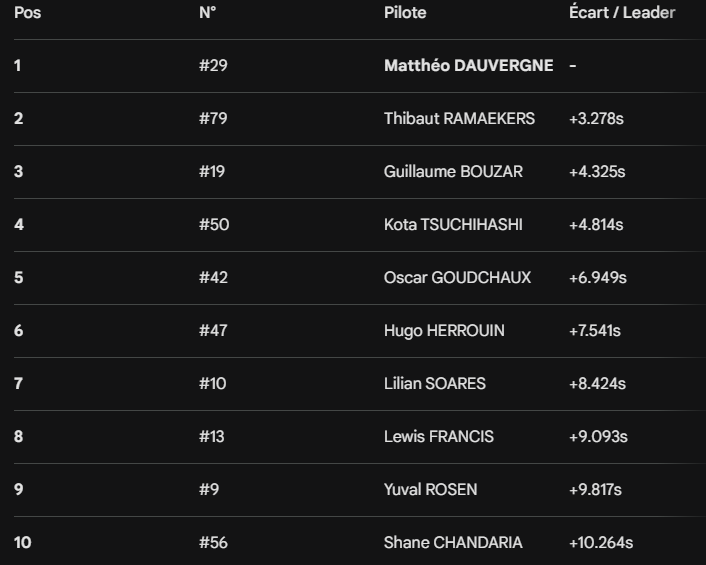The image size is (706, 565).
Task: Select Lilian SOARES in the standings
Action: [435, 384]
